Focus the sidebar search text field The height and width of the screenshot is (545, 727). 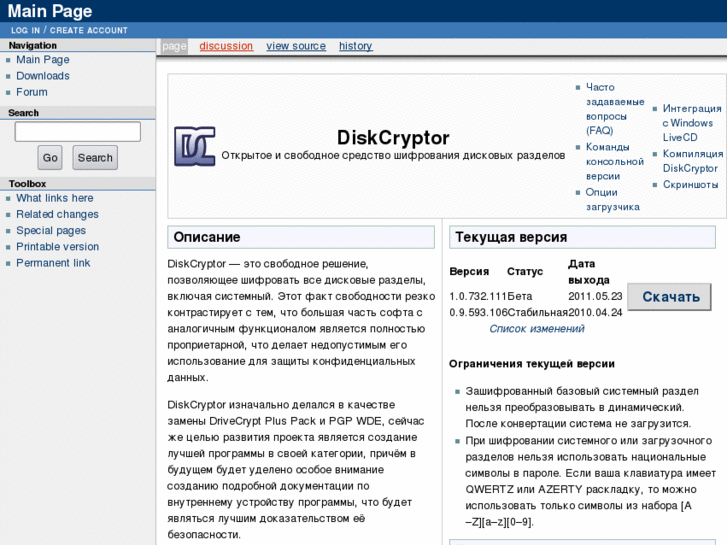77,132
